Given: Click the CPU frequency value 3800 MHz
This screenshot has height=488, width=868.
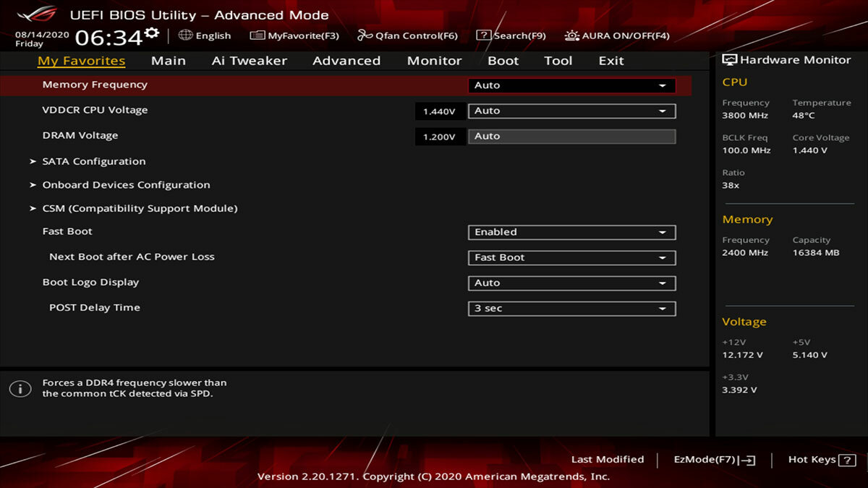Looking at the screenshot, I should click(745, 116).
